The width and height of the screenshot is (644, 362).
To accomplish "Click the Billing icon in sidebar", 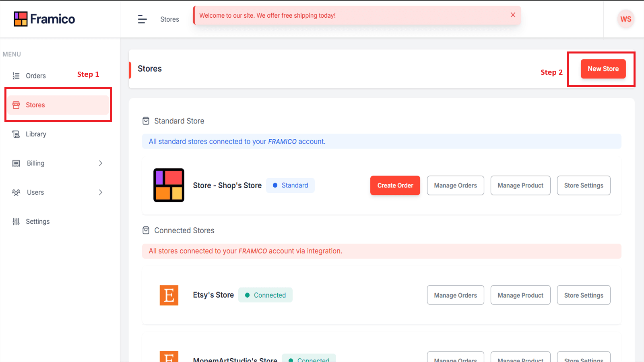I will point(16,163).
